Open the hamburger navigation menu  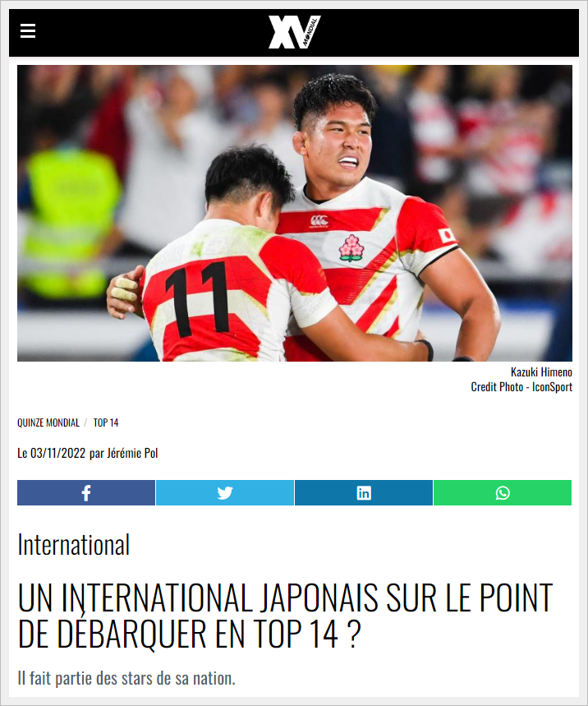tap(28, 31)
